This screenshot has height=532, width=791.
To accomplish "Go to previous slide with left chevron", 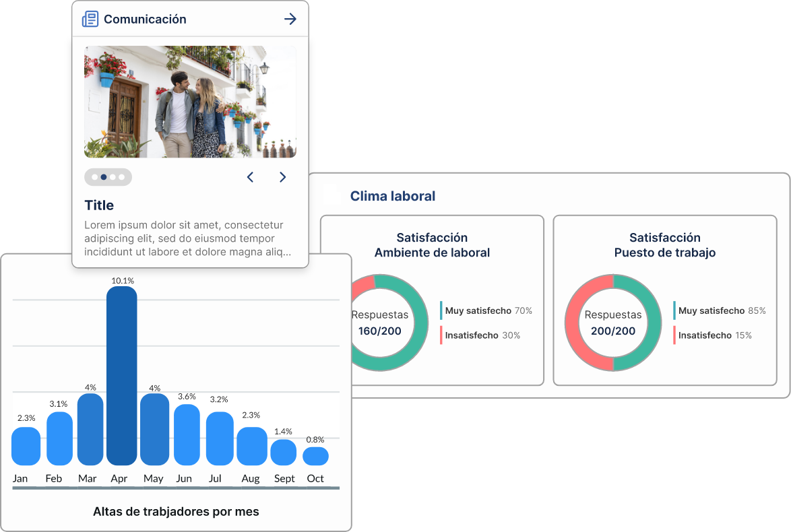I will point(250,177).
